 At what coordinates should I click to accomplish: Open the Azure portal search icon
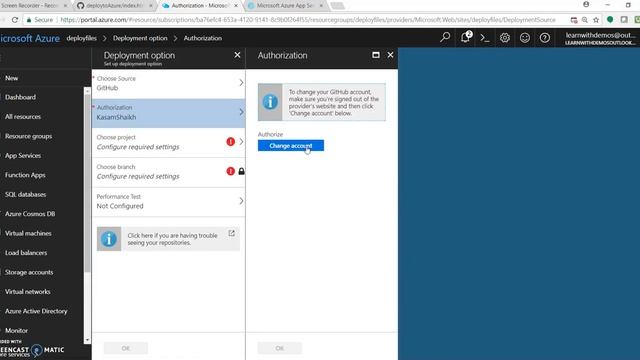(x=445, y=38)
